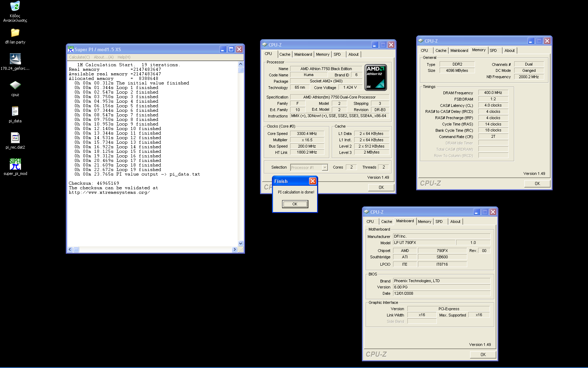Screen dimensions: 588x368
Task: Close the Finish dialog with the X
Action: point(313,181)
